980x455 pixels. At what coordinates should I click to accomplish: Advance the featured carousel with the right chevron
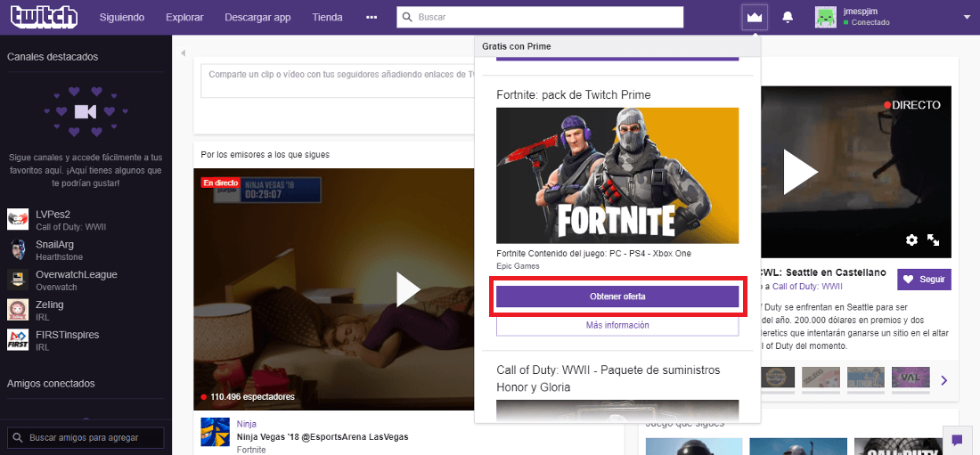click(x=944, y=380)
